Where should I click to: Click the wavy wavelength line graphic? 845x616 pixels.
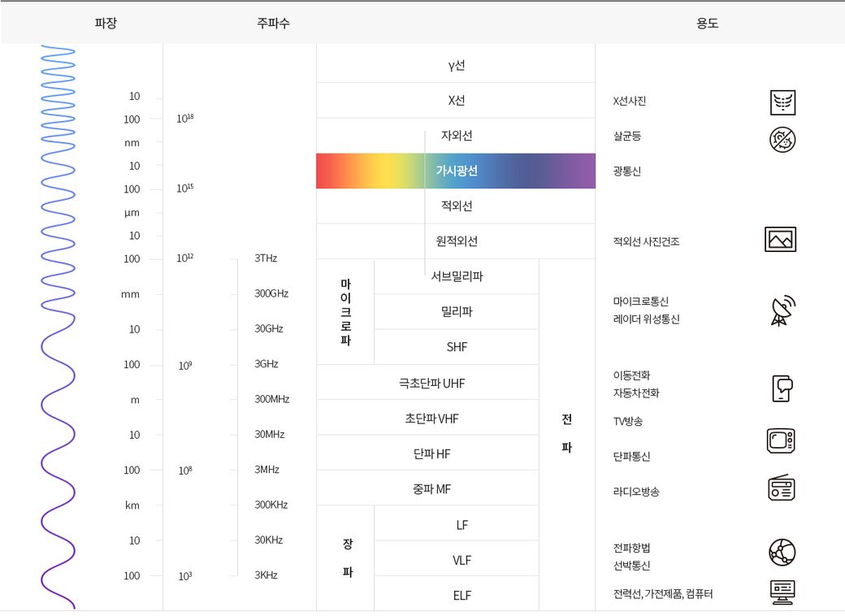click(58, 325)
